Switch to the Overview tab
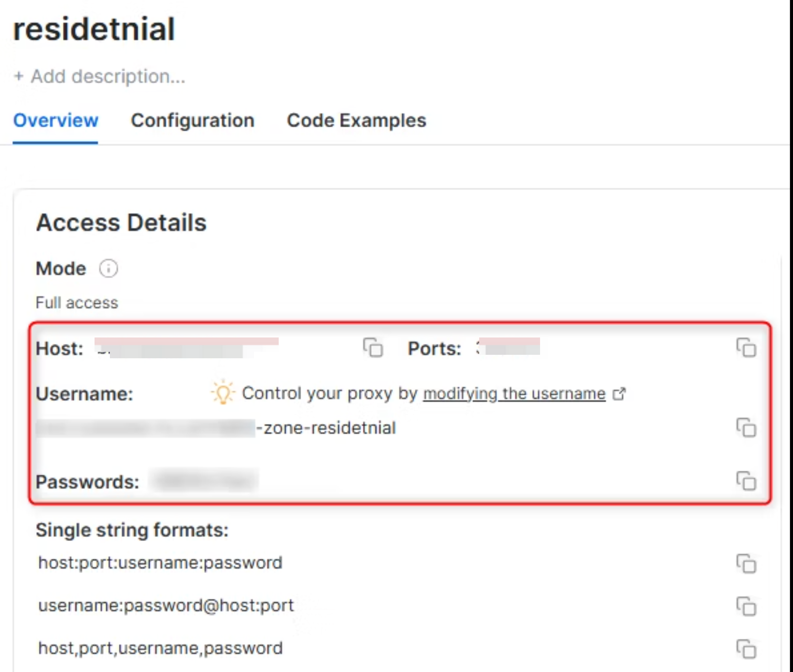 [55, 121]
